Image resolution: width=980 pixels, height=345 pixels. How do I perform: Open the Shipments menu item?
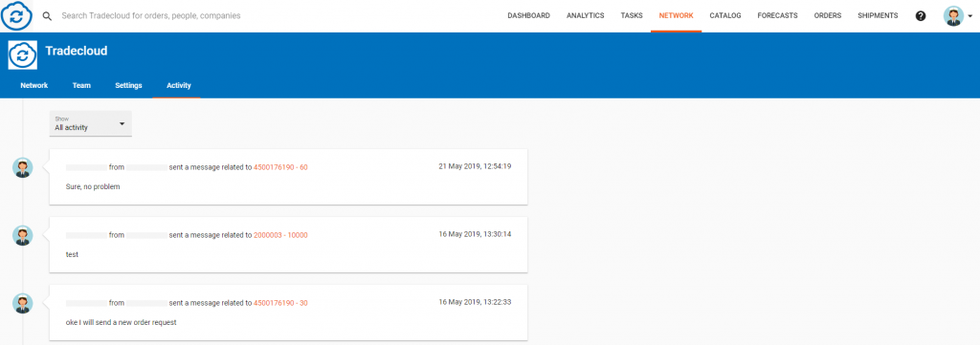pyautogui.click(x=879, y=15)
